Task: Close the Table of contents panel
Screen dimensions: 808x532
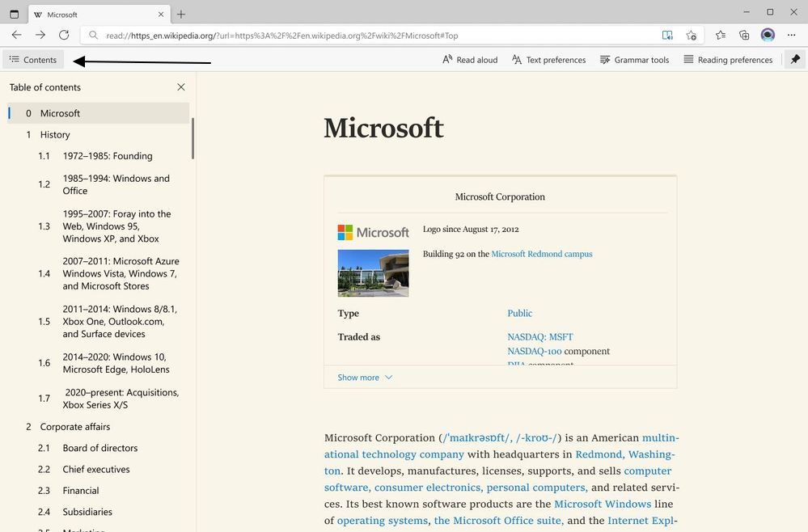Action: [x=181, y=87]
